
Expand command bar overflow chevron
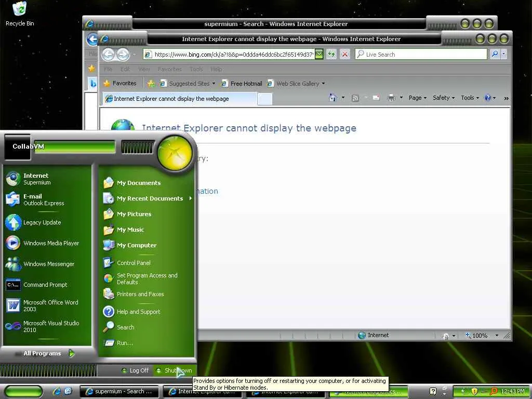point(506,98)
